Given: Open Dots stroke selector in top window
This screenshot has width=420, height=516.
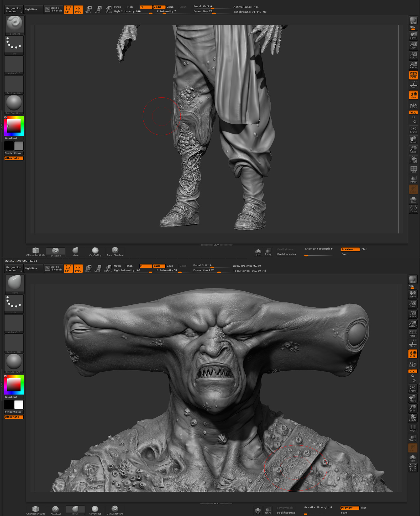Looking at the screenshot, I should point(14,45).
